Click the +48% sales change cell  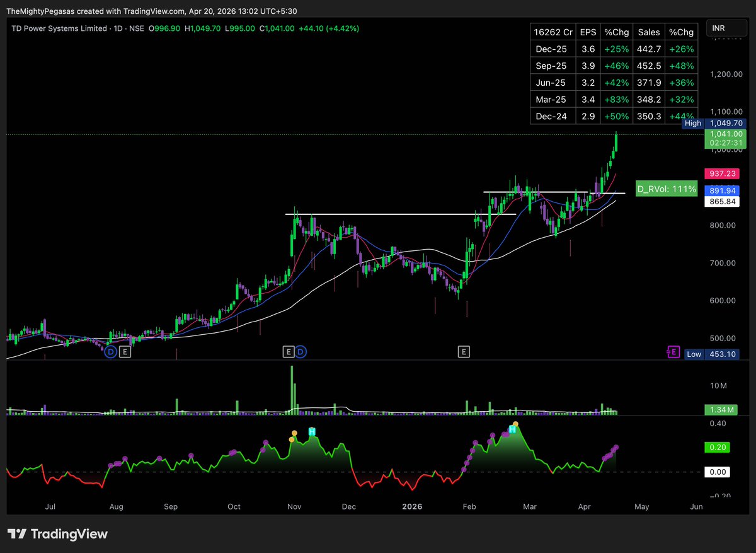click(x=681, y=66)
